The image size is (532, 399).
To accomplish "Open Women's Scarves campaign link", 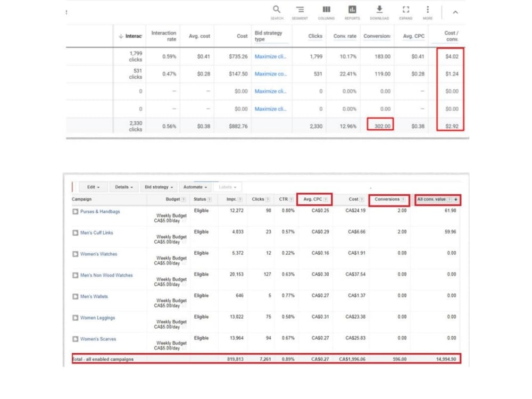I will [98, 339].
